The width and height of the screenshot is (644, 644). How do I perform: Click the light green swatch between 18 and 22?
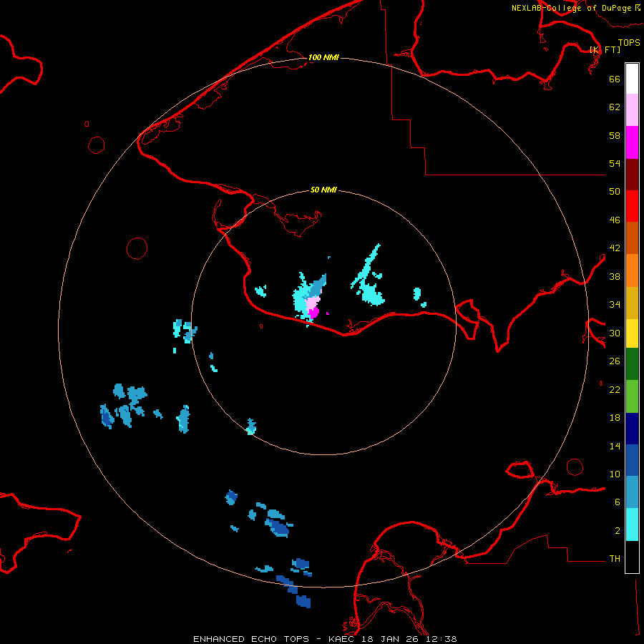[x=632, y=396]
